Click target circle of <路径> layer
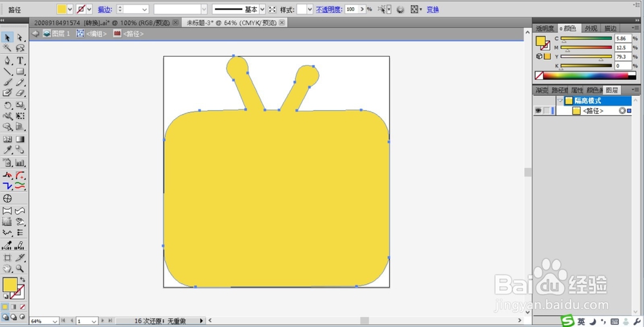This screenshot has width=644, height=327. [x=622, y=111]
